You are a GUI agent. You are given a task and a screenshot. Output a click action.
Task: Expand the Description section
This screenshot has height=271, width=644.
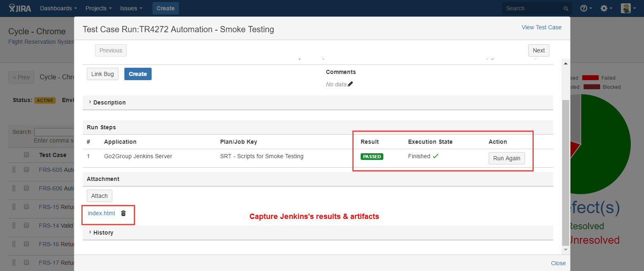pyautogui.click(x=109, y=102)
